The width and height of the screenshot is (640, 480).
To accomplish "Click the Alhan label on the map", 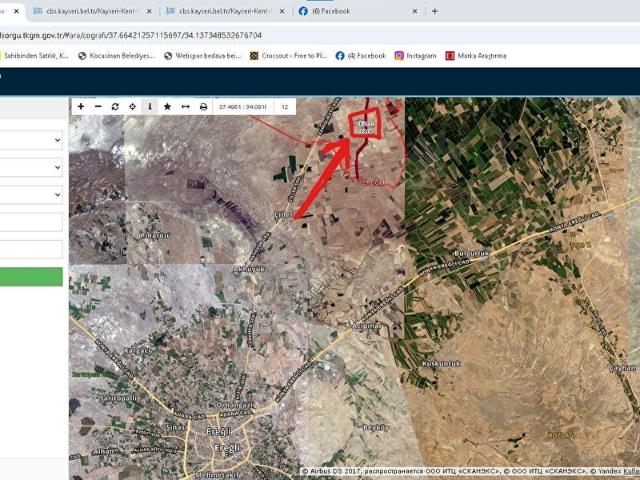I will click(104, 451).
